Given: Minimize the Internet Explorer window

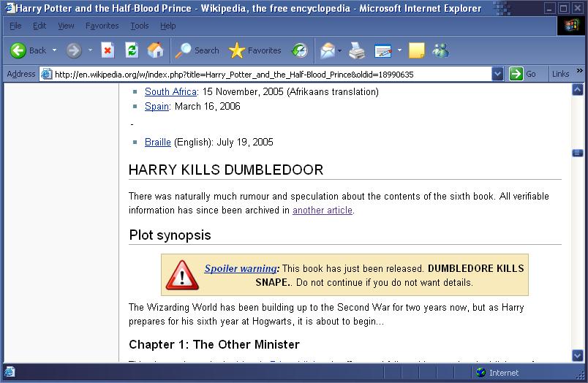Looking at the screenshot, I should tap(549, 8).
